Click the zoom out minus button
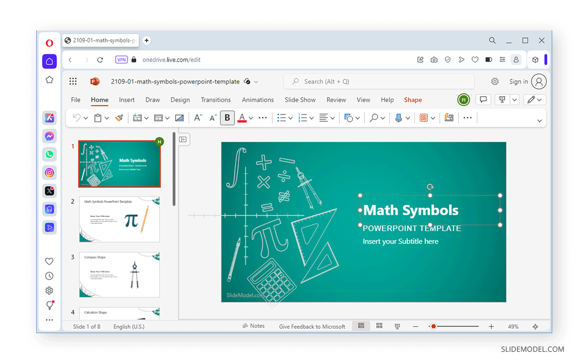Viewport: 588px width, 364px height. point(416,326)
